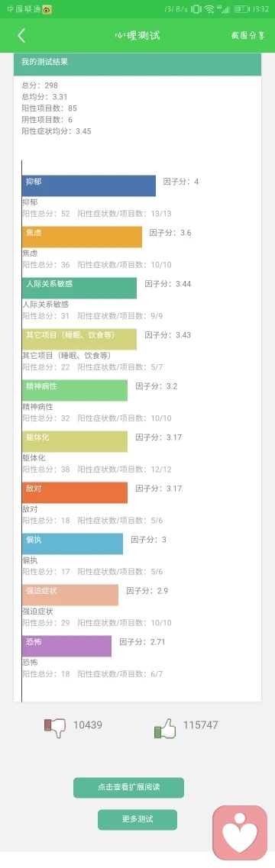Select the purple 恐怖 bar

(x=66, y=646)
